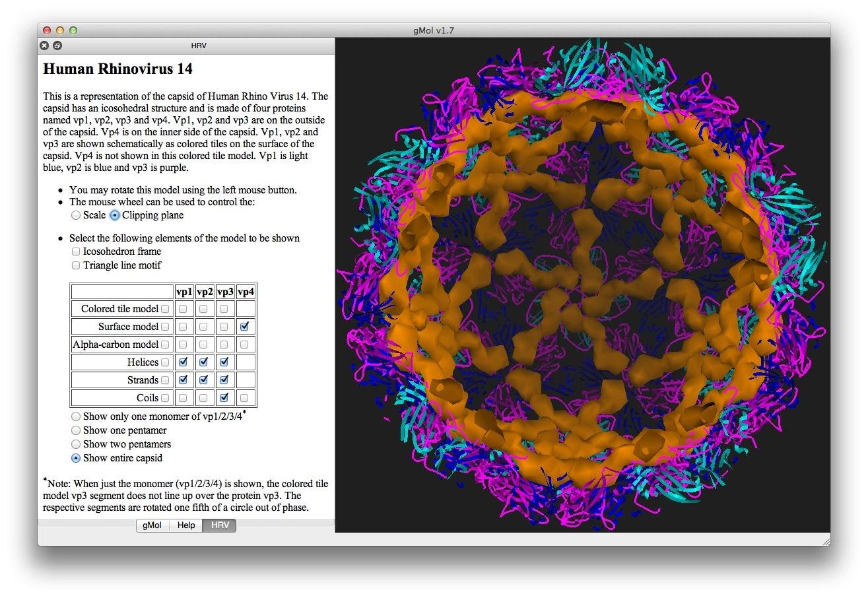This screenshot has width=868, height=598.
Task: Open the Help tab
Action: 186,525
